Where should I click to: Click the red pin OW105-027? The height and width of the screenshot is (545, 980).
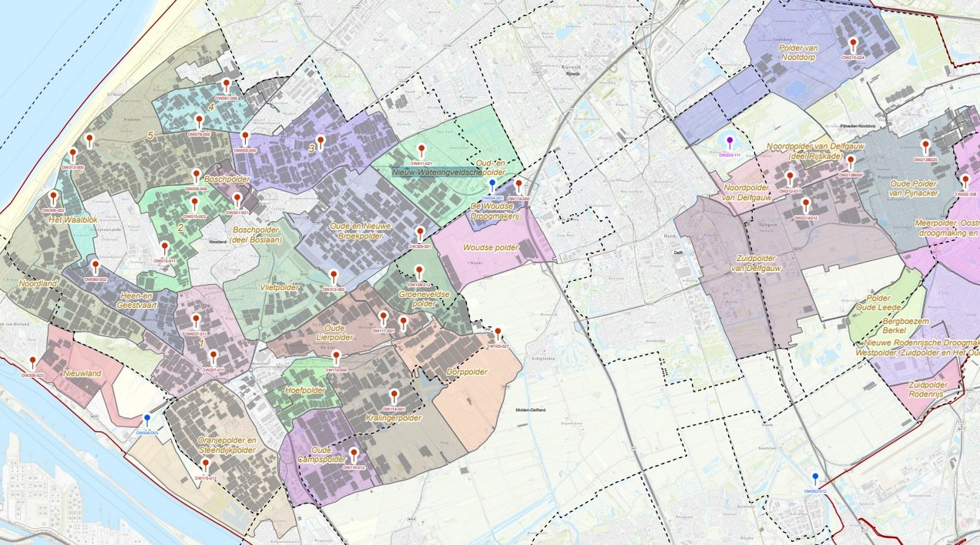click(x=498, y=334)
